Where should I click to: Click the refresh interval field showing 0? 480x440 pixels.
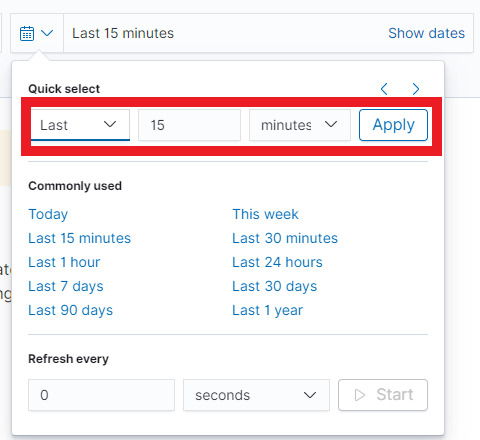[x=101, y=395]
